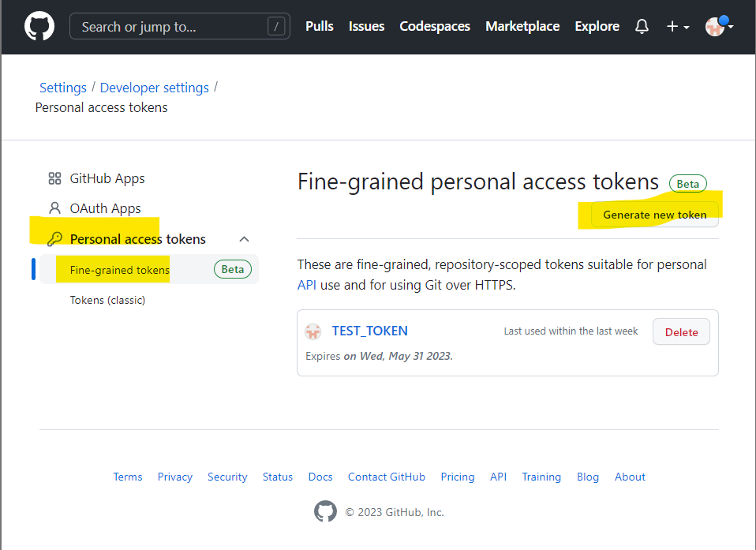Go to Codespaces

click(434, 26)
